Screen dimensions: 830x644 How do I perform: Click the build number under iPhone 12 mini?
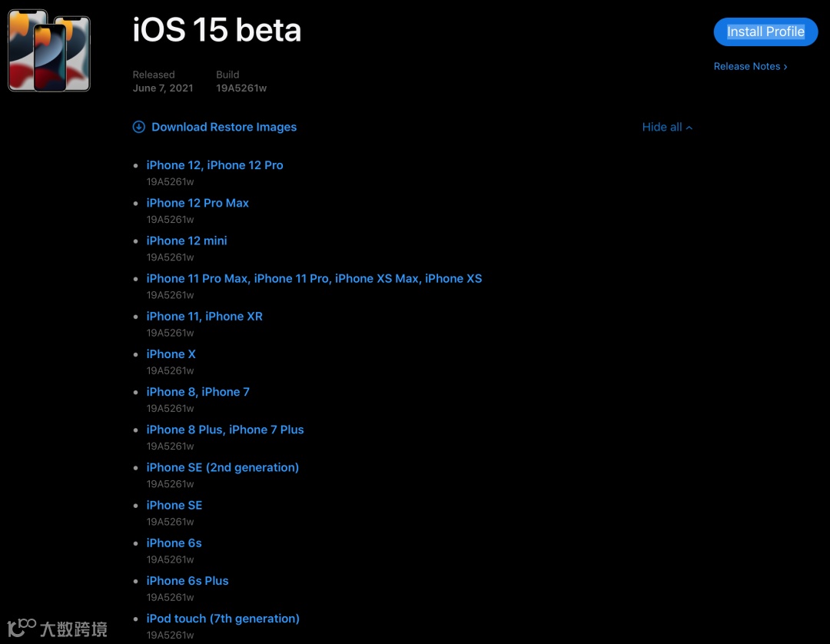(170, 257)
